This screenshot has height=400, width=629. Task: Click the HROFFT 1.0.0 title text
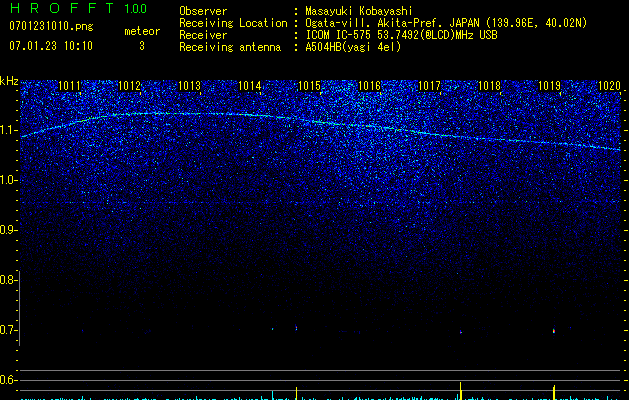point(78,8)
